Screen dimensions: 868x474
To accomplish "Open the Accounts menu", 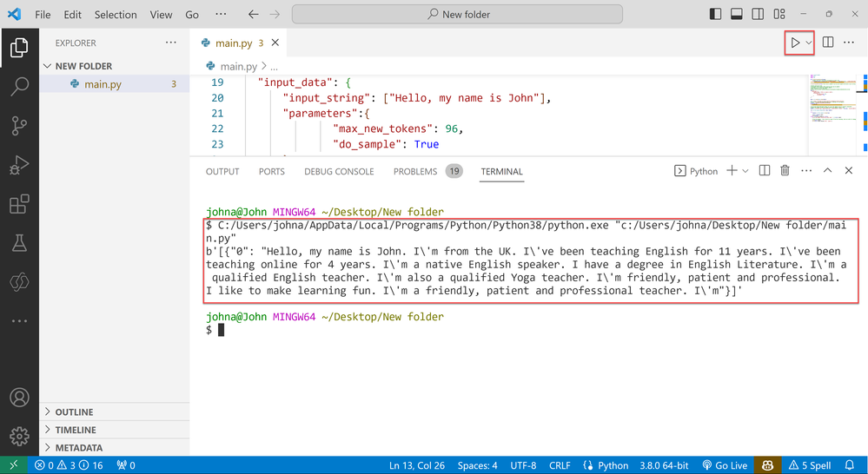I will [x=19, y=398].
